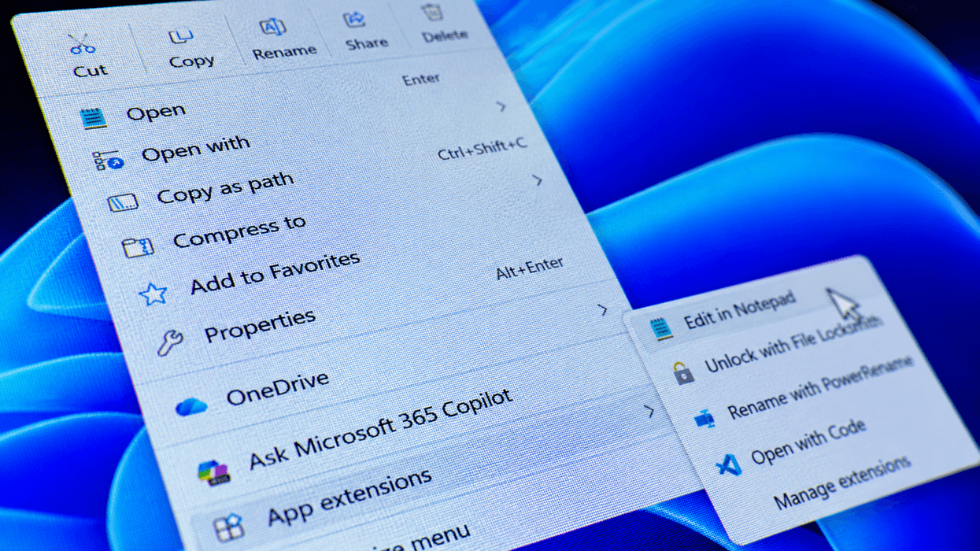Click the Delete trash can icon
This screenshot has width=980, height=551.
click(x=431, y=13)
